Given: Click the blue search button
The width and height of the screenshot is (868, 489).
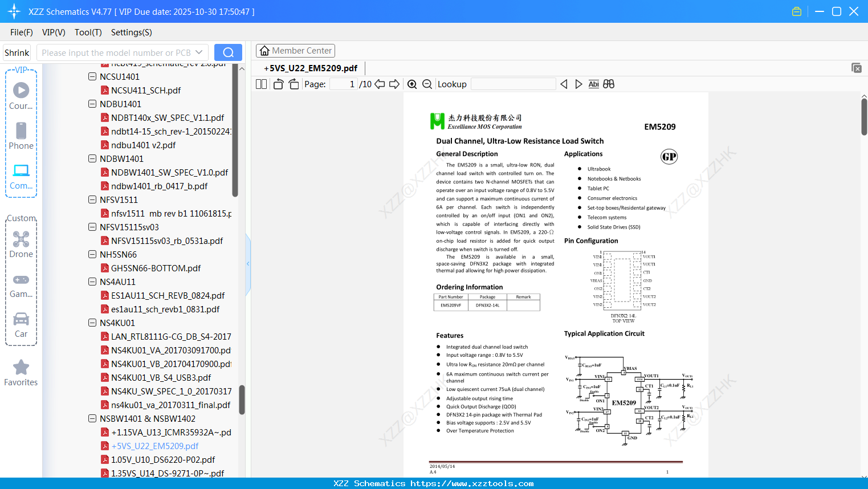Looking at the screenshot, I should [x=228, y=52].
